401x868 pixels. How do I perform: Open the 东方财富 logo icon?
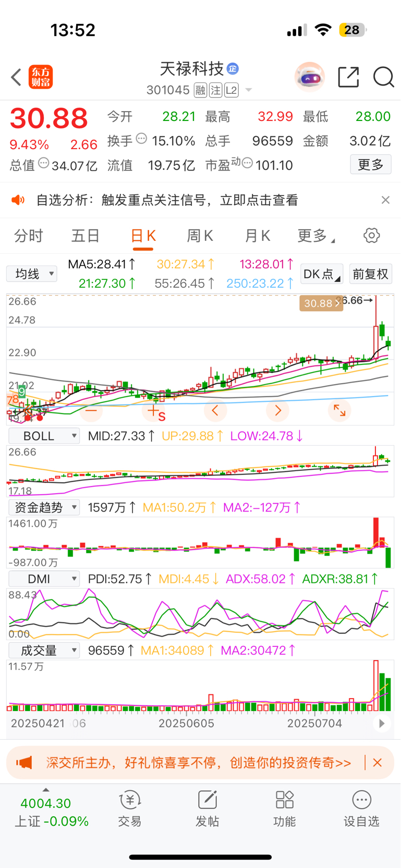tap(41, 77)
